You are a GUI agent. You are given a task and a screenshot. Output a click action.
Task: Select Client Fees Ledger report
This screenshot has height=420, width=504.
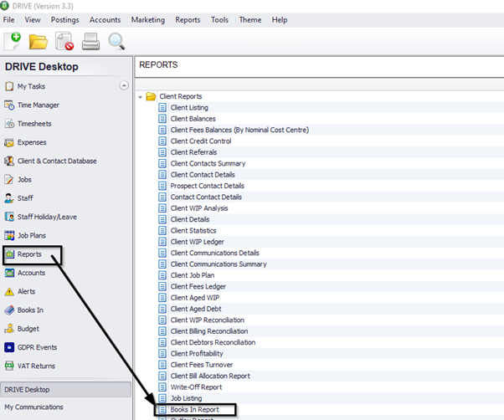point(198,286)
